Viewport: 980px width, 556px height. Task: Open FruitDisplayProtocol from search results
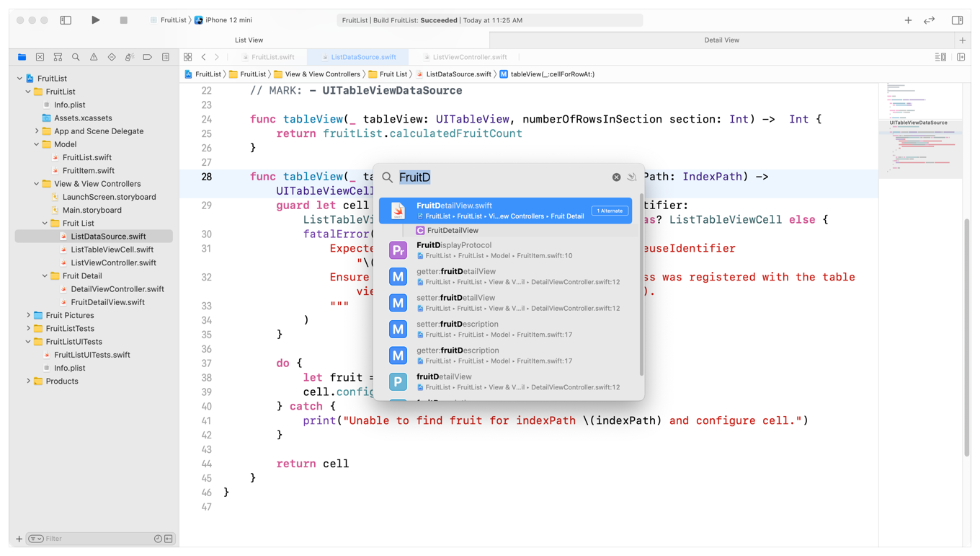454,250
